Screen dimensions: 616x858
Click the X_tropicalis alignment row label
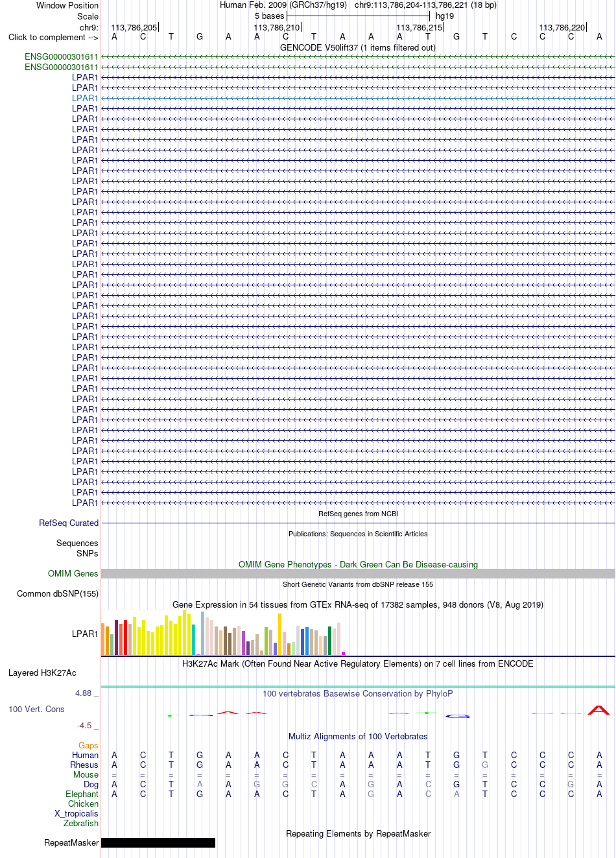(x=77, y=813)
